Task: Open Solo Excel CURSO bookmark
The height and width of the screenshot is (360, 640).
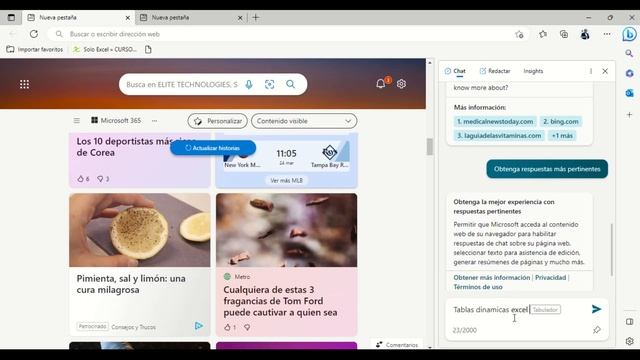Action: 105,49
